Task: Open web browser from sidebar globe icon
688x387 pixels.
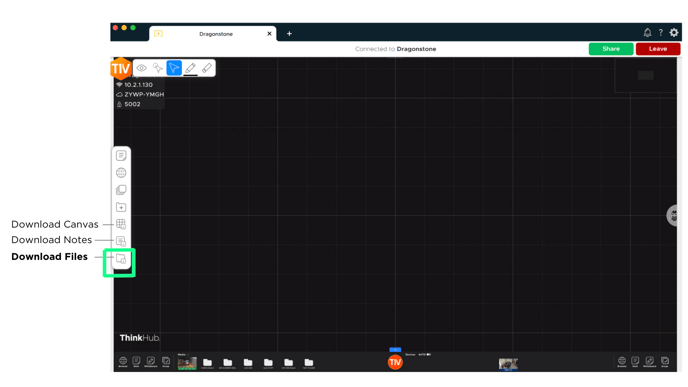Action: pyautogui.click(x=121, y=173)
